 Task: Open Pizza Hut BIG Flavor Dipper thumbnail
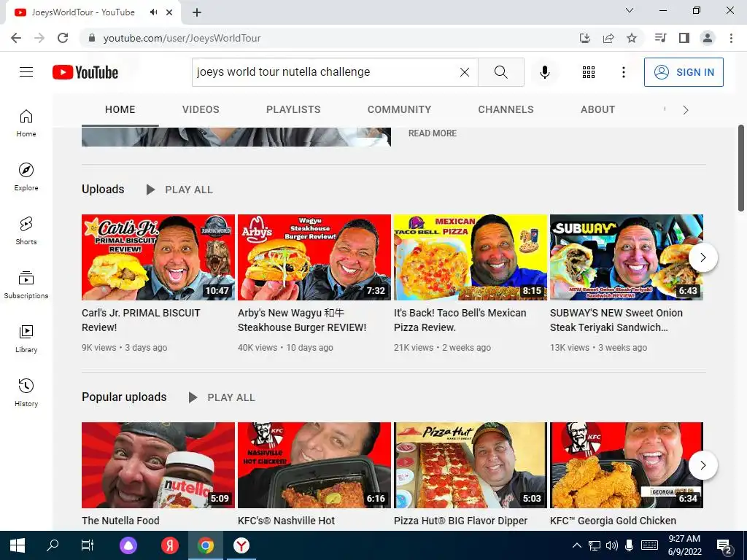pyautogui.click(x=471, y=464)
